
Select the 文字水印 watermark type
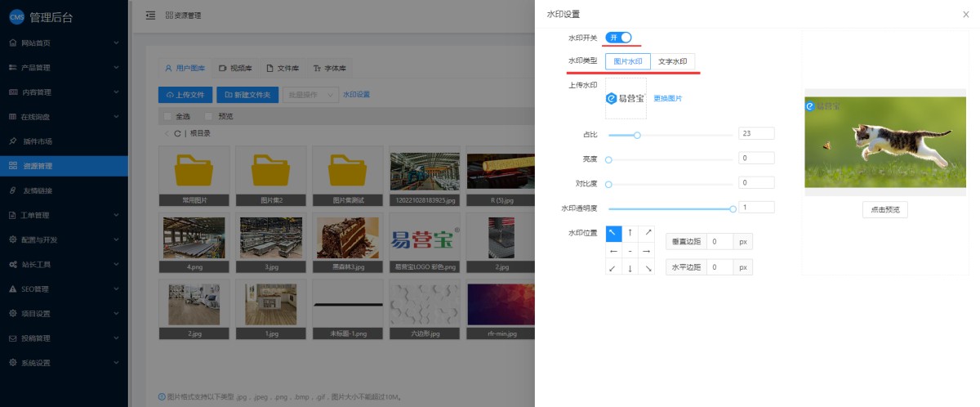(673, 61)
